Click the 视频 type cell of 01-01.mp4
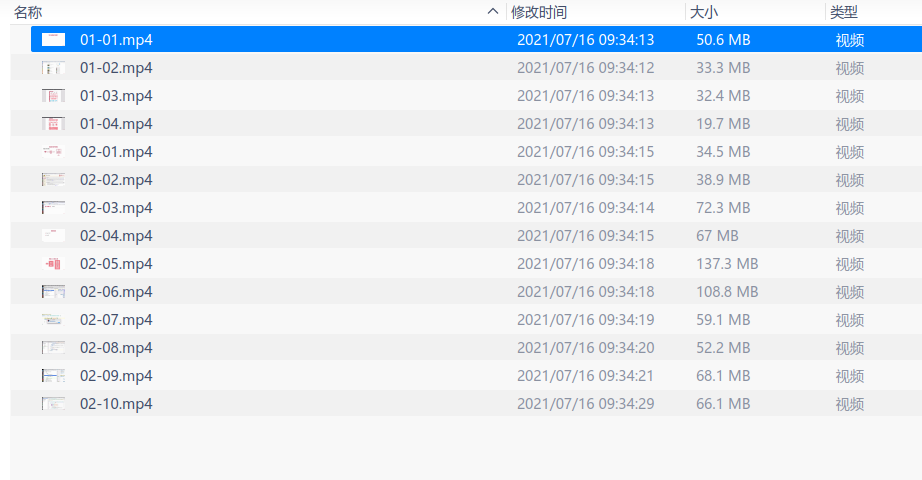 coord(850,40)
